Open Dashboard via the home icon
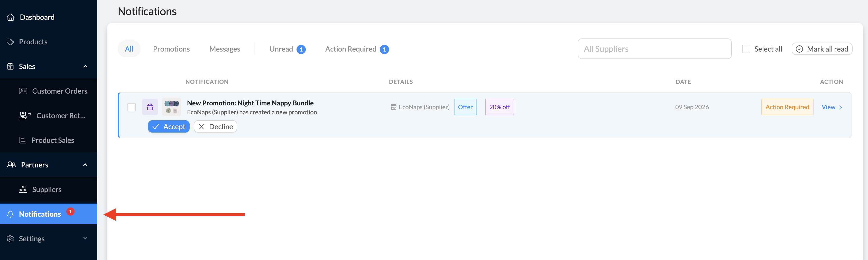Image resolution: width=868 pixels, height=260 pixels. pyautogui.click(x=11, y=17)
